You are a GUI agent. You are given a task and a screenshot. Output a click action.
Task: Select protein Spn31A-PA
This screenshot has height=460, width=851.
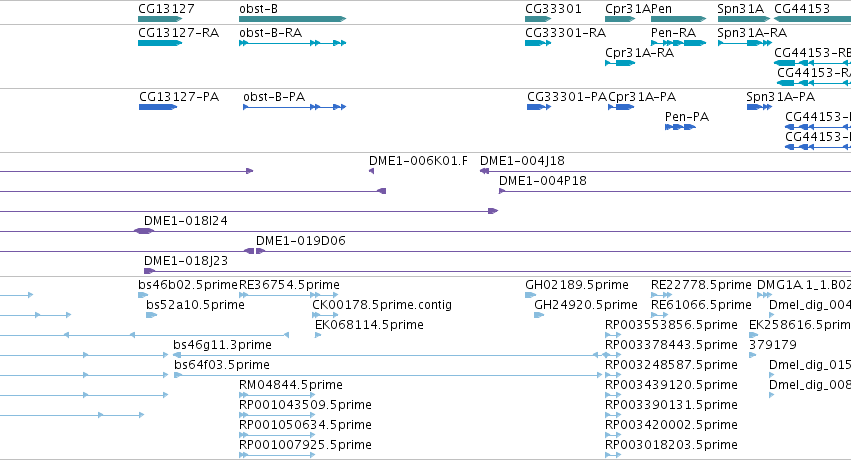click(x=780, y=97)
